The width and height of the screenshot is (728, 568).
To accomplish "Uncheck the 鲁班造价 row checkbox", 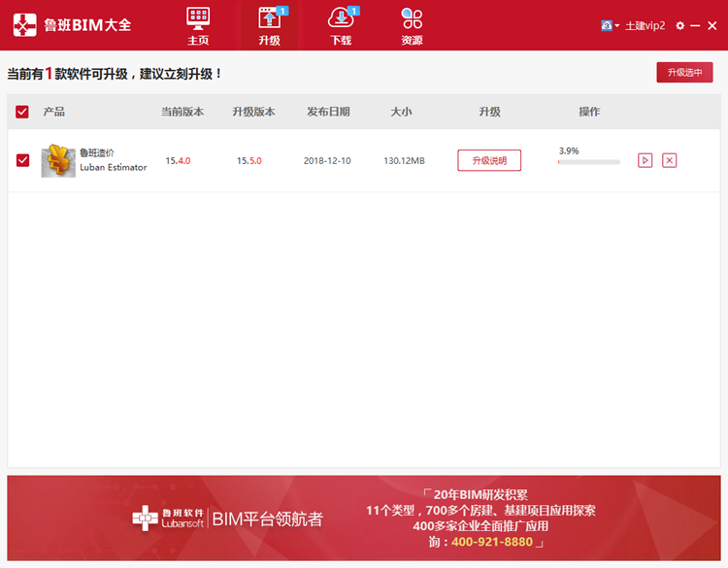I will coord(22,160).
